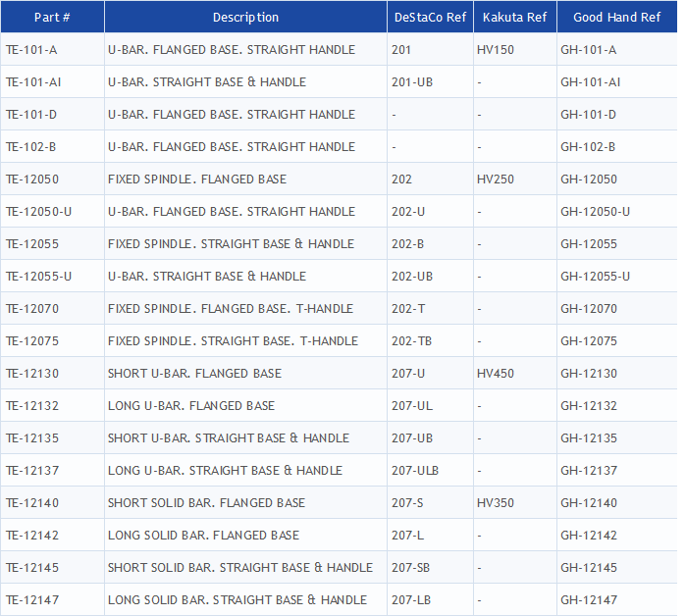This screenshot has height=616, width=685.
Task: Click Good Hand reference GH-101-D
Action: click(x=589, y=115)
